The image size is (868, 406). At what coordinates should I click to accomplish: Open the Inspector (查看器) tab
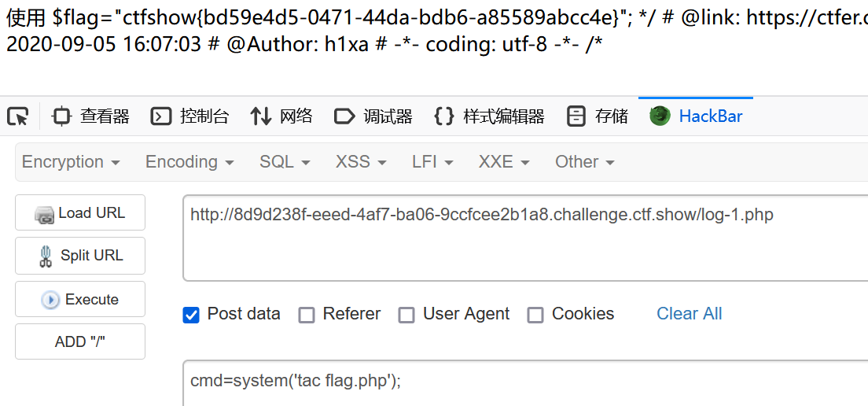90,116
